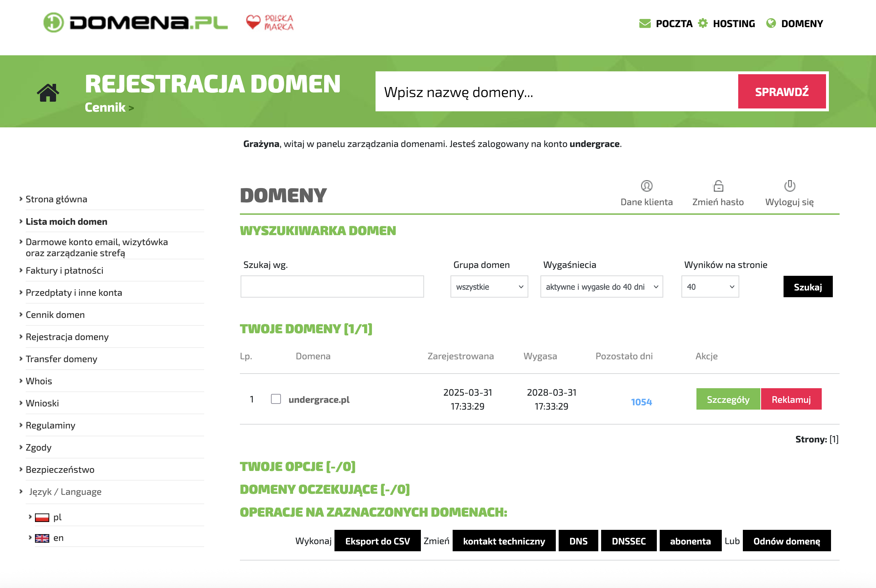This screenshot has width=876, height=588.
Task: Click the Eksport do CSV button
Action: [x=377, y=541]
